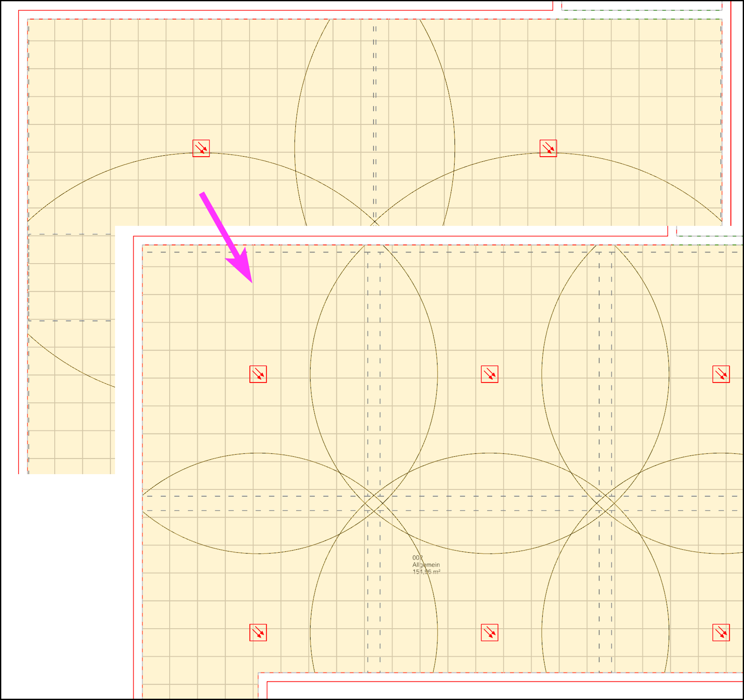
Task: Click the room area value "154,96 m²"
Action: pos(426,572)
